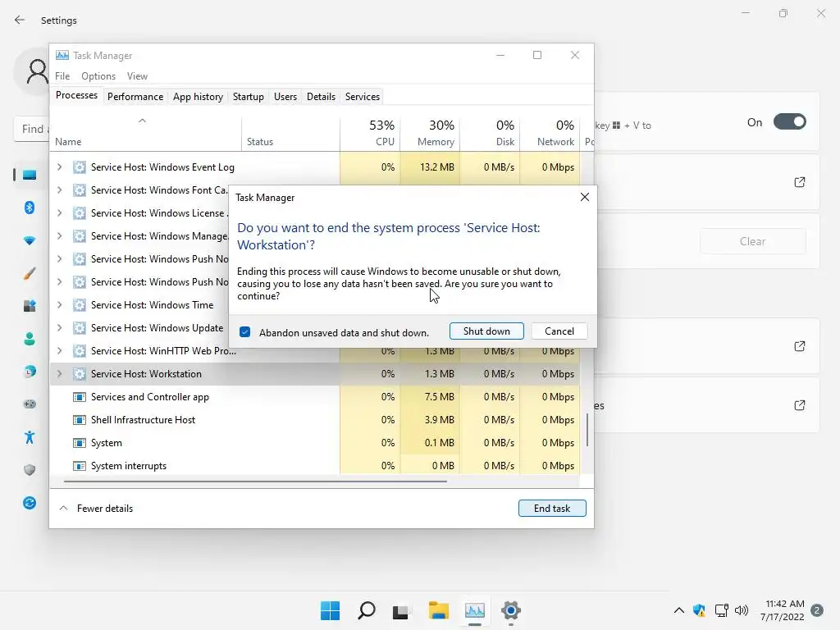Select System interrupts row

tap(315, 466)
